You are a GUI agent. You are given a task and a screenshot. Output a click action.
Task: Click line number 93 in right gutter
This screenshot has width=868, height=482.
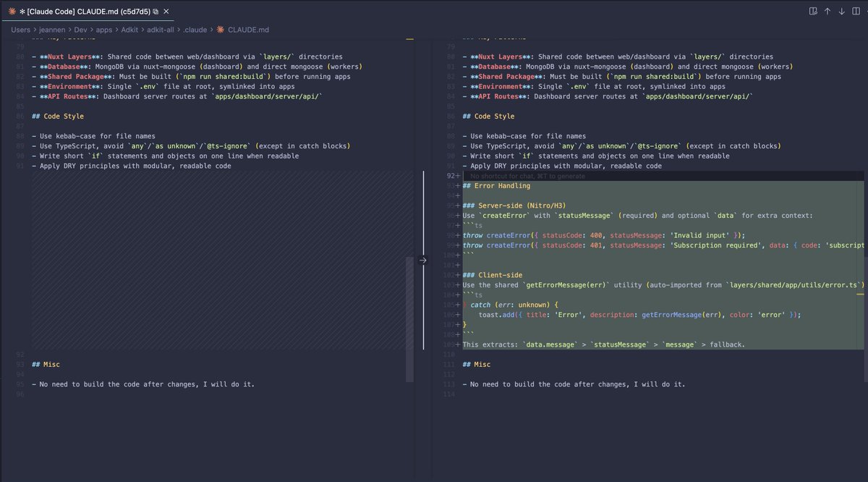[448, 186]
